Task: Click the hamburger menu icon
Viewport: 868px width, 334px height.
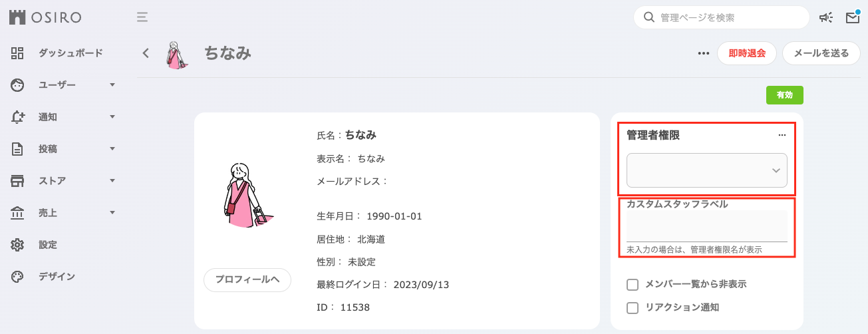Action: (142, 17)
